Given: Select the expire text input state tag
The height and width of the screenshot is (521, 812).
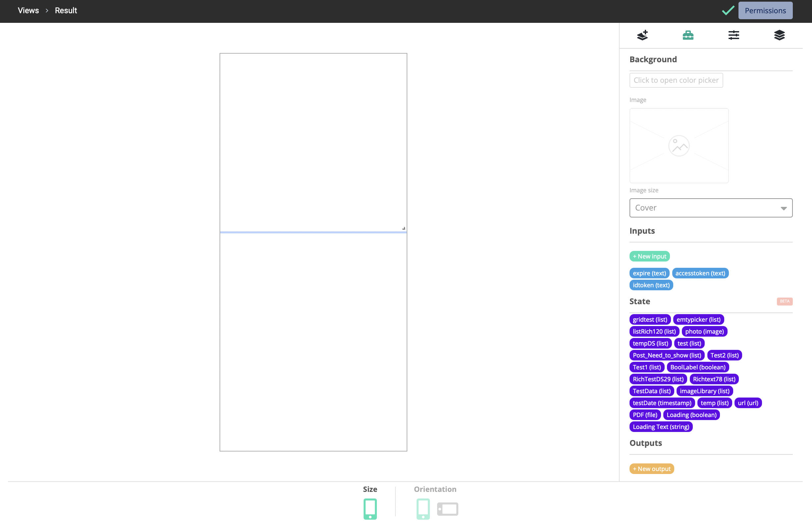Looking at the screenshot, I should (x=649, y=273).
